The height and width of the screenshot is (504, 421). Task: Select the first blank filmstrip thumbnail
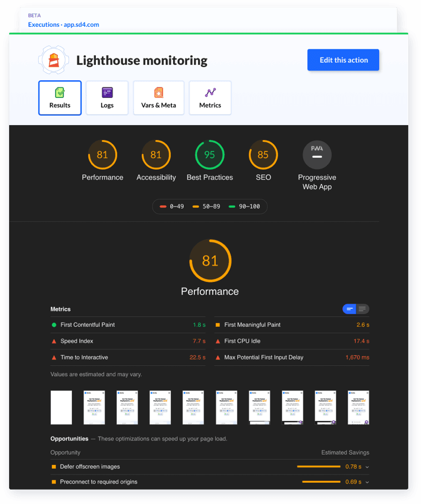(x=61, y=407)
